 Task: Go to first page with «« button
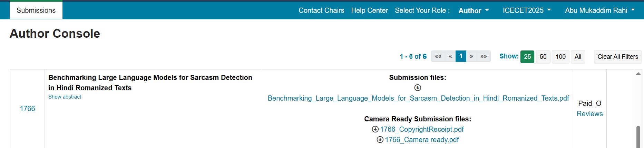(x=438, y=56)
